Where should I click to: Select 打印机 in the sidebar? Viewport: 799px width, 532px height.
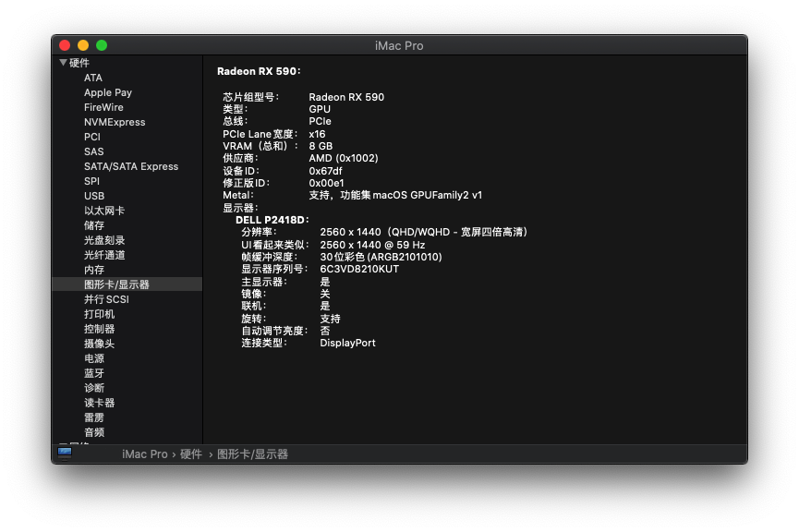[100, 314]
